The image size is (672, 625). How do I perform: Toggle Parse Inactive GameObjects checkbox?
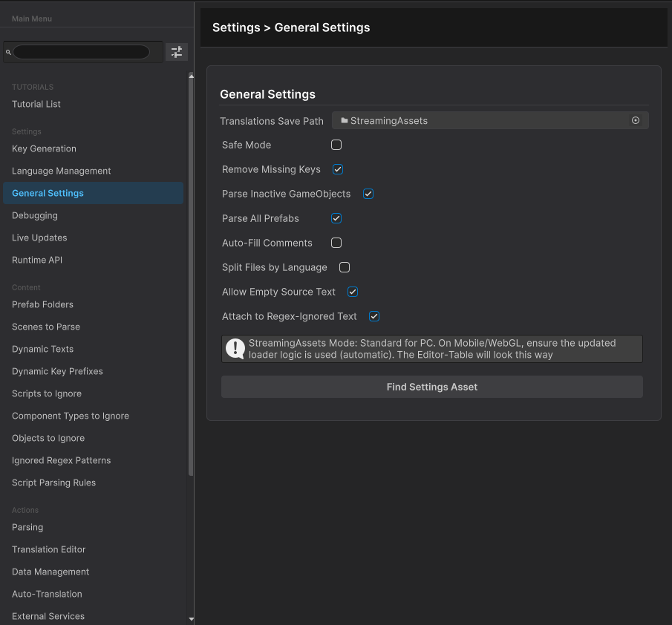(x=368, y=194)
